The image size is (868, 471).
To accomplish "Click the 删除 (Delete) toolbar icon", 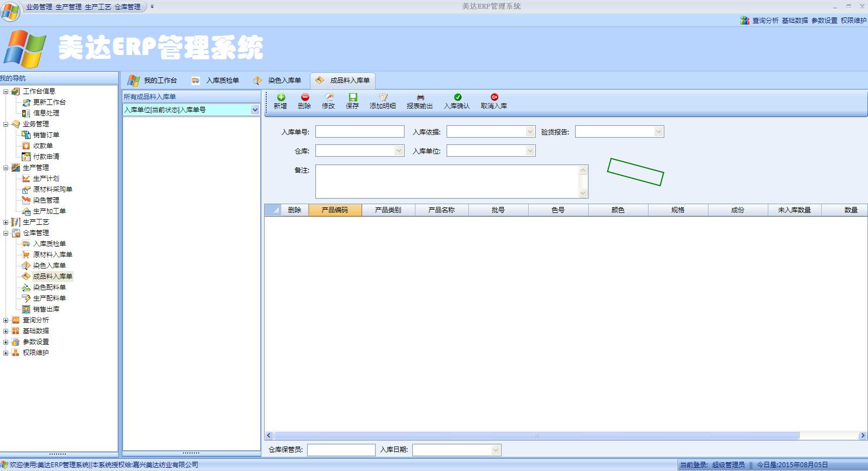I will [x=304, y=97].
